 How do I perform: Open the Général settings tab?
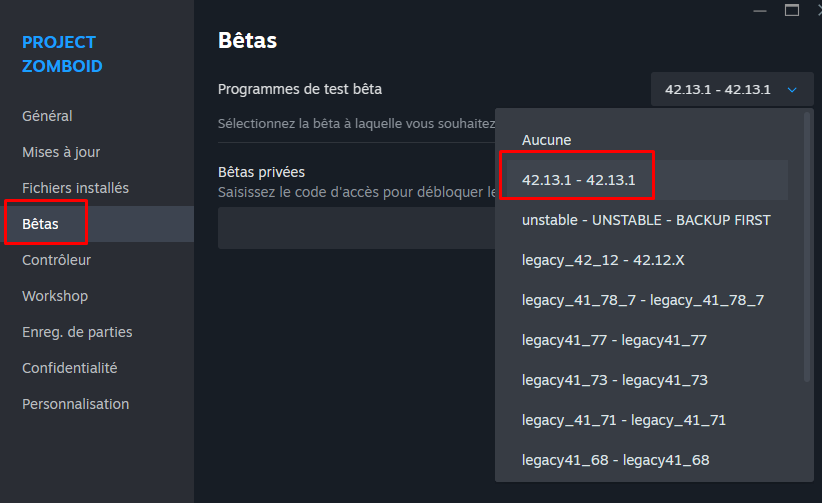click(47, 116)
